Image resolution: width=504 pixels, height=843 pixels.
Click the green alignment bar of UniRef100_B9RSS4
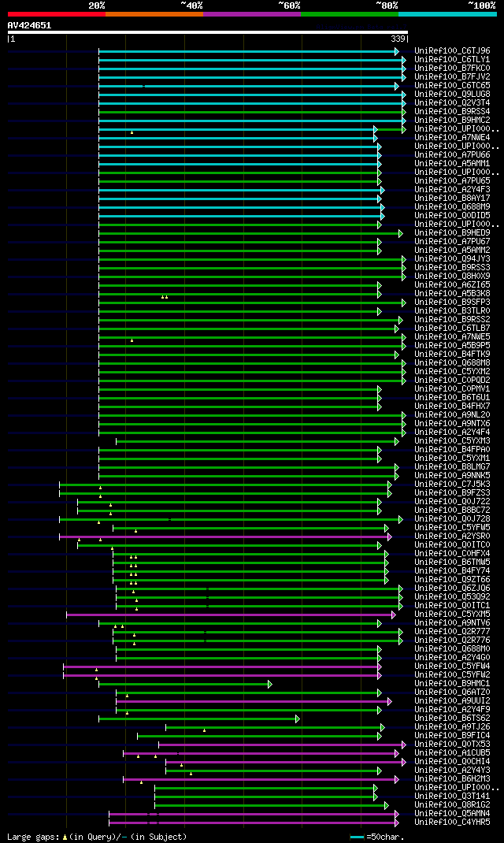tap(252, 112)
